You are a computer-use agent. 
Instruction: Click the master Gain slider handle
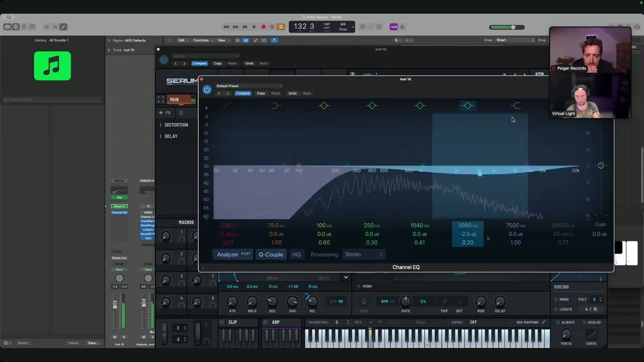pos(601,165)
